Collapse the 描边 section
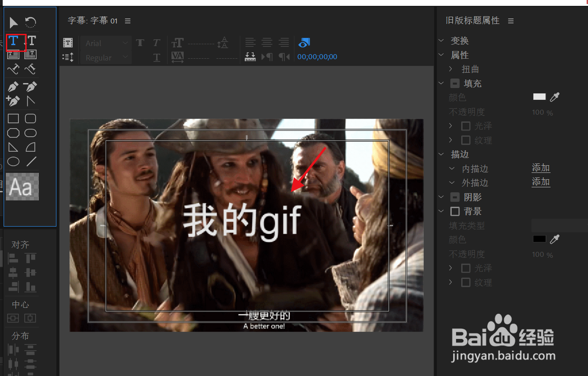Screen dimensions: 588x376 tap(441, 154)
